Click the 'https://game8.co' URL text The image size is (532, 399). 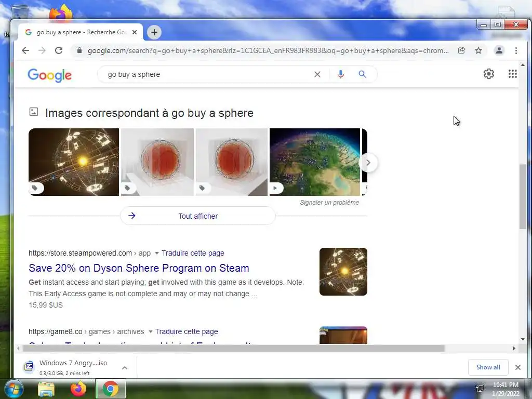coord(55,331)
